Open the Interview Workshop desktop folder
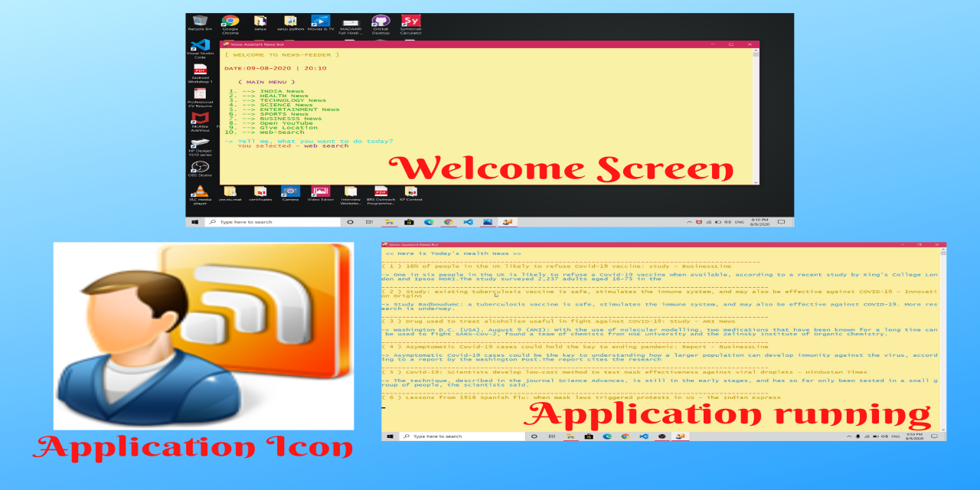 [351, 195]
